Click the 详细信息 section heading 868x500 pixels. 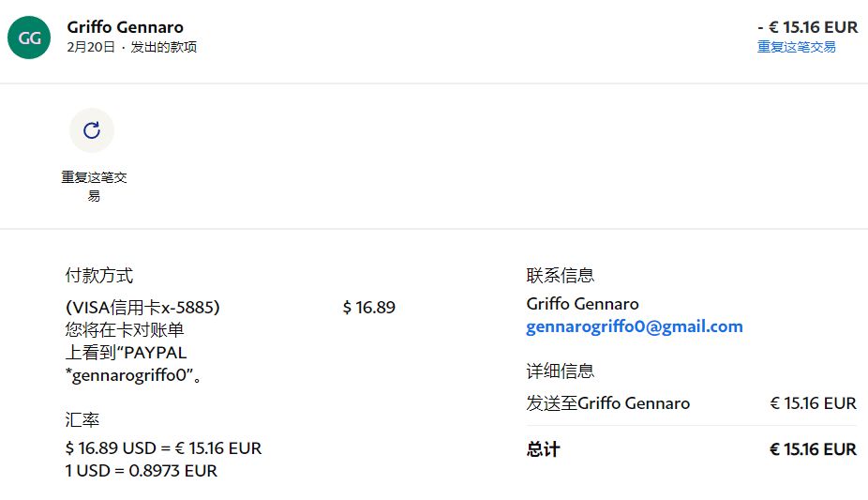click(x=560, y=371)
